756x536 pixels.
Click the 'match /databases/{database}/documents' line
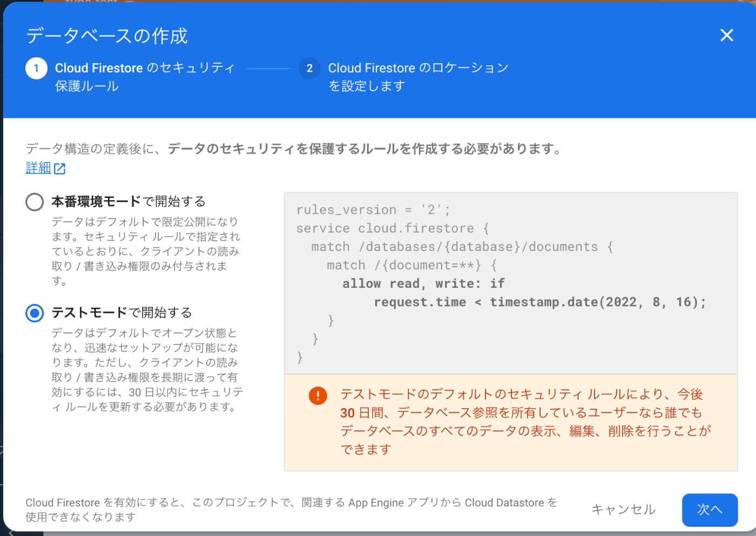coord(462,247)
